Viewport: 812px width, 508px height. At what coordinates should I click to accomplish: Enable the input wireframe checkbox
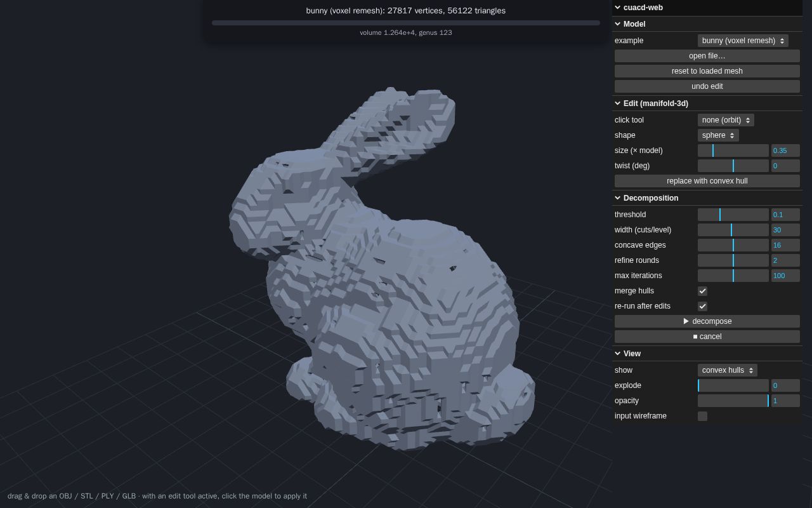[702, 416]
